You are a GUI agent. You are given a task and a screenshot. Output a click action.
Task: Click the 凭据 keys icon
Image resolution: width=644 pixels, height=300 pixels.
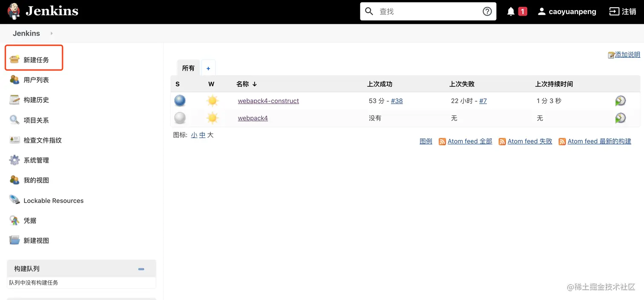click(x=14, y=220)
